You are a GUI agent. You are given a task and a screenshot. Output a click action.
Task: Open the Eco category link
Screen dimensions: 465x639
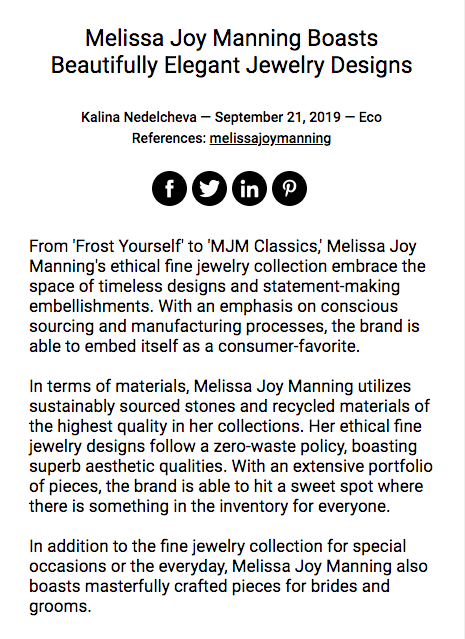[x=370, y=117]
